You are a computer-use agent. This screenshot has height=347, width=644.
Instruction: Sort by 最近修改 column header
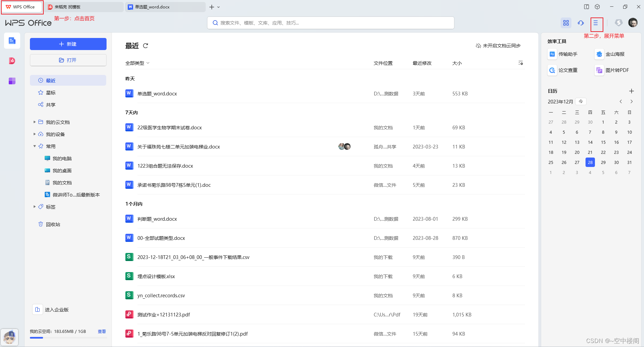tap(422, 63)
